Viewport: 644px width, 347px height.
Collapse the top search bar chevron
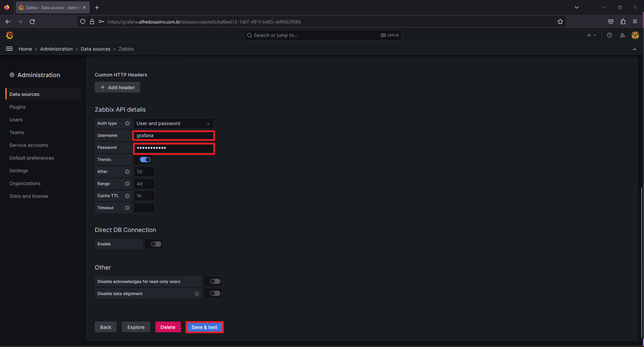pyautogui.click(x=635, y=49)
